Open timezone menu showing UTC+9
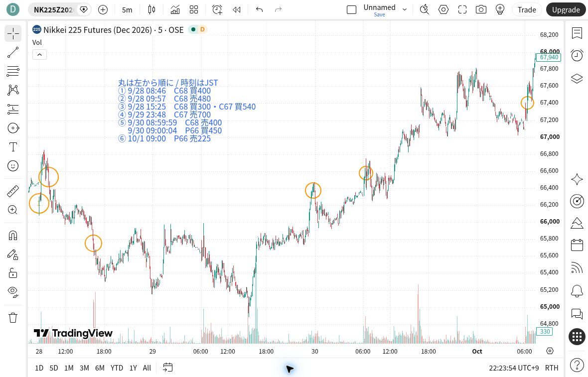The height and width of the screenshot is (377, 588). click(514, 368)
